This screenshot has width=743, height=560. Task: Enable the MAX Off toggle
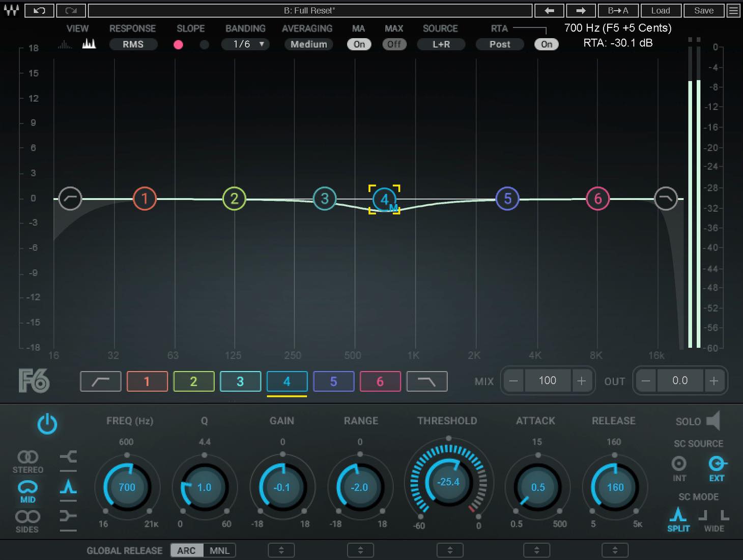[x=394, y=44]
